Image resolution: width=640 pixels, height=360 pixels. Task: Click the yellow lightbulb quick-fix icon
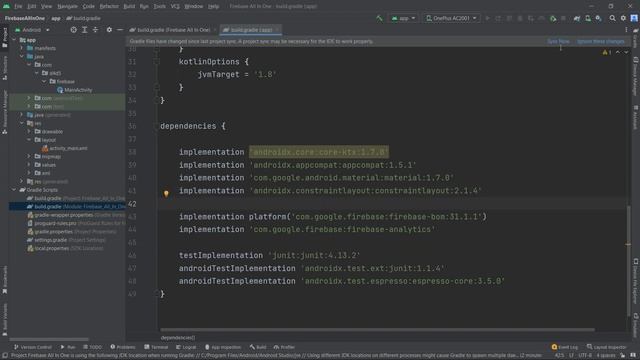click(x=166, y=193)
